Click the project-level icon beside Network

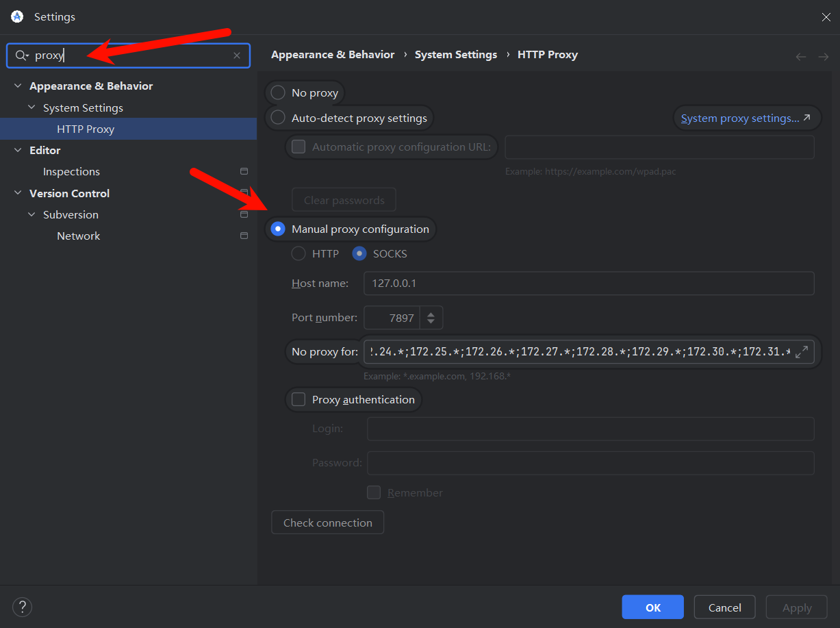coord(244,236)
